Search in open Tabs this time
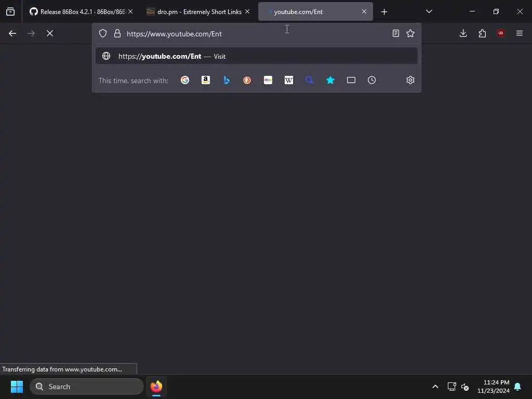Screen dimensions: 532x399 (x=351, y=80)
